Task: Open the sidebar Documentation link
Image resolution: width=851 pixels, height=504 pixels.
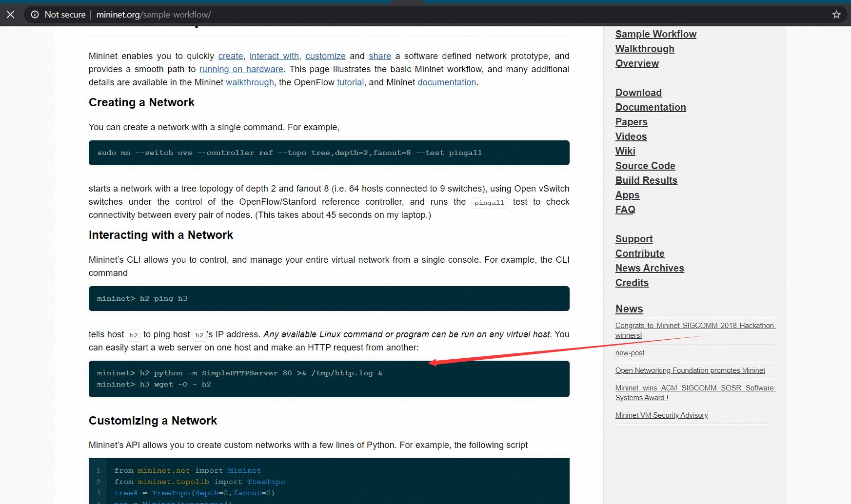Action: [651, 107]
